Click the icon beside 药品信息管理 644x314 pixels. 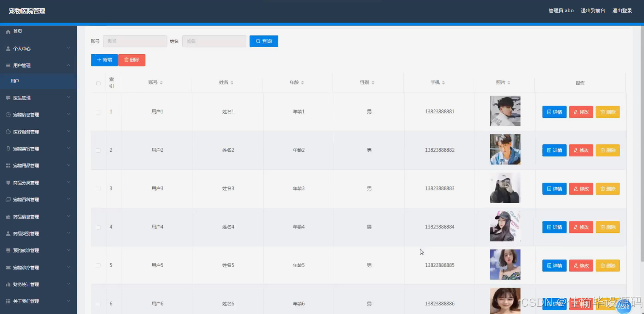point(8,217)
